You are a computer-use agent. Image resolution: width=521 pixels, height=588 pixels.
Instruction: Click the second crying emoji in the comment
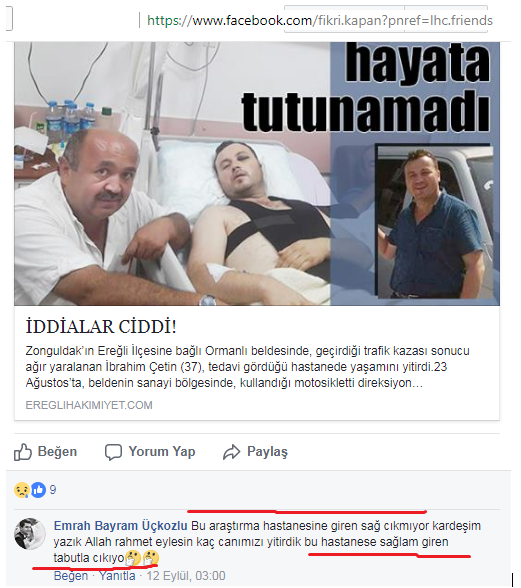[x=151, y=558]
